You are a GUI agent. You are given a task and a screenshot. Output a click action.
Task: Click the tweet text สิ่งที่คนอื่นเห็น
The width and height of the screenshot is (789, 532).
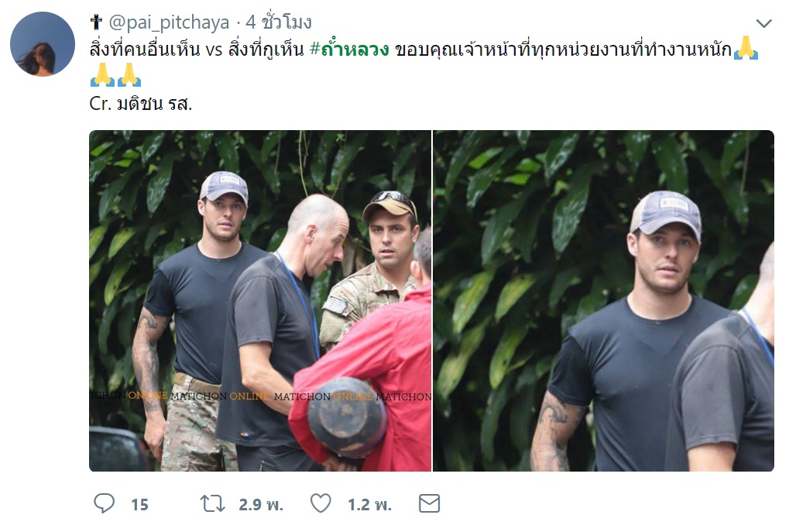[x=145, y=50]
